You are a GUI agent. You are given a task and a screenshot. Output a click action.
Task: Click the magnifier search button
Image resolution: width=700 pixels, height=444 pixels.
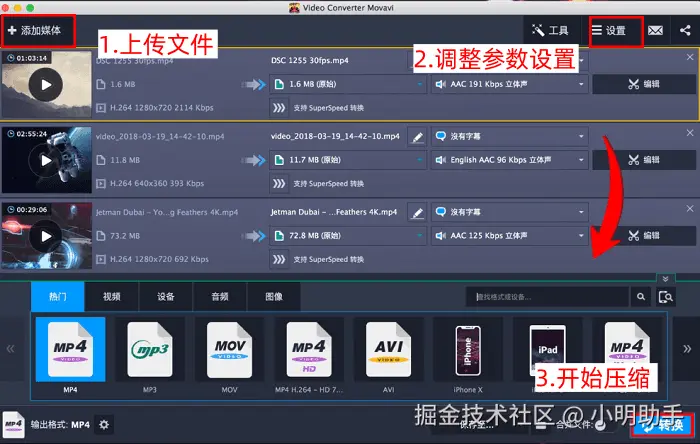pos(641,297)
